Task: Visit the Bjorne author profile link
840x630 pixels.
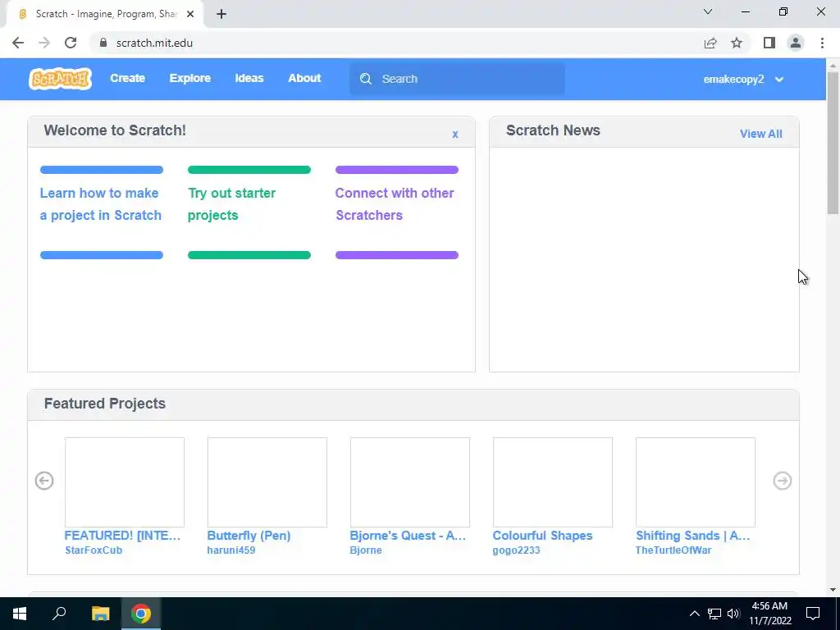Action: click(365, 550)
